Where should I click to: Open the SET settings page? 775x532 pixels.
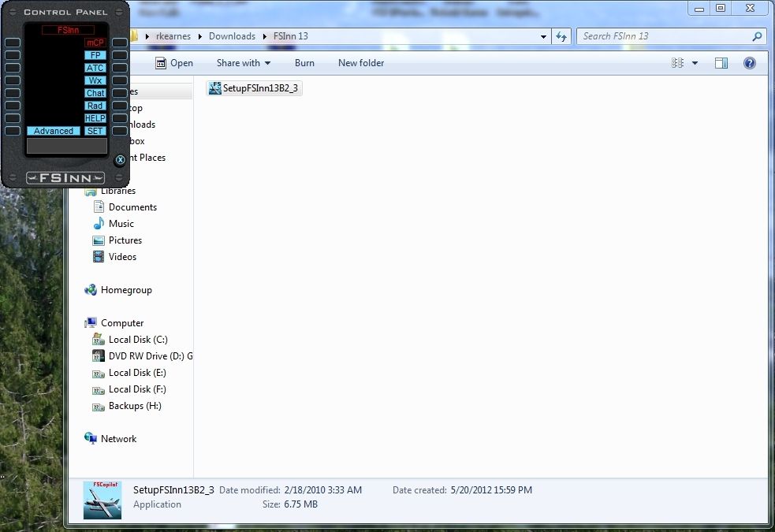click(95, 131)
